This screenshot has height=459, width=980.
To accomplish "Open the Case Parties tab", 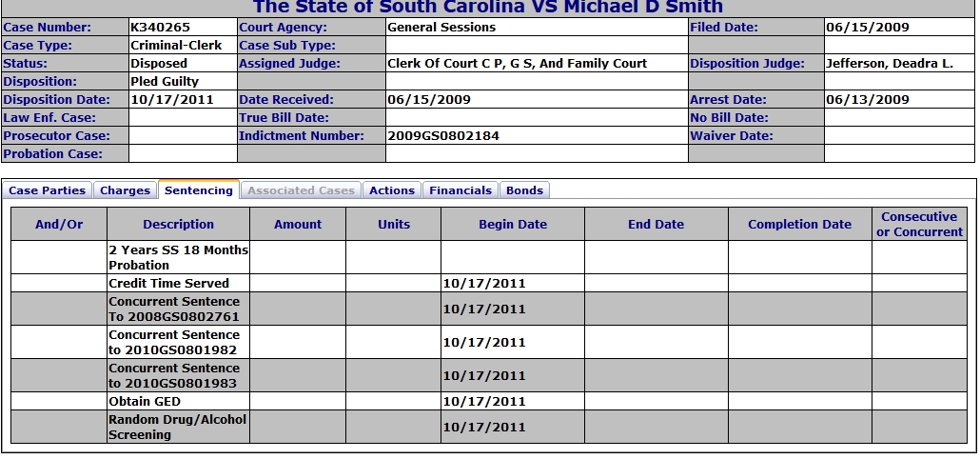I will point(47,190).
